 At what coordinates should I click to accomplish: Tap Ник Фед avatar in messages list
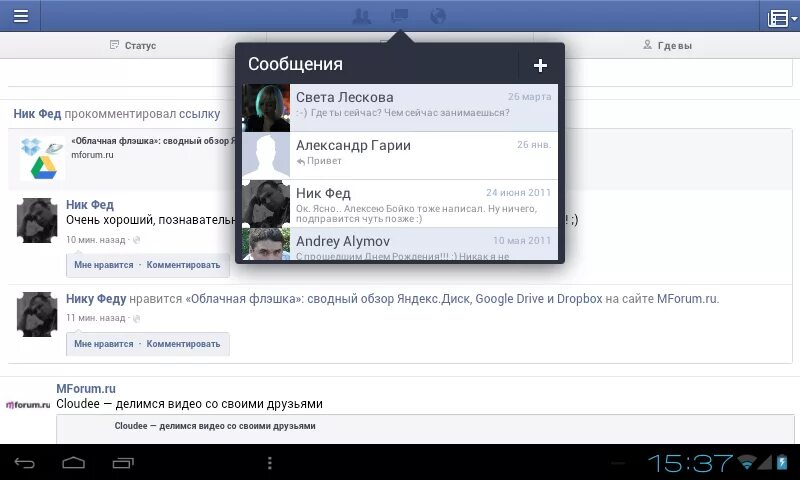pyautogui.click(x=266, y=204)
